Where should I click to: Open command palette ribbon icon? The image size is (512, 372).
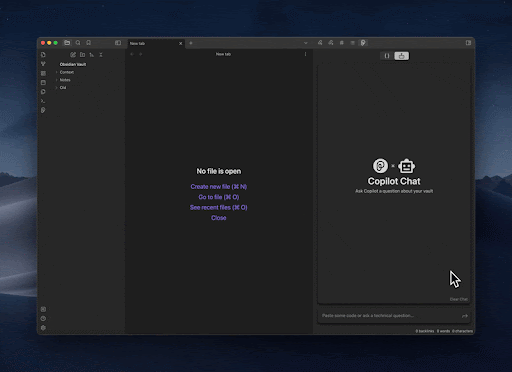(43, 101)
